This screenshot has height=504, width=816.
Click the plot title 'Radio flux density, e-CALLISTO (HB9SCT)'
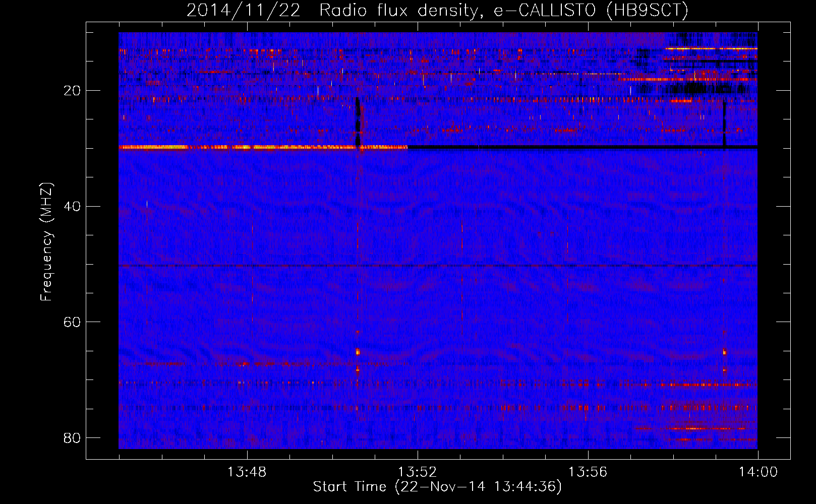pos(504,11)
